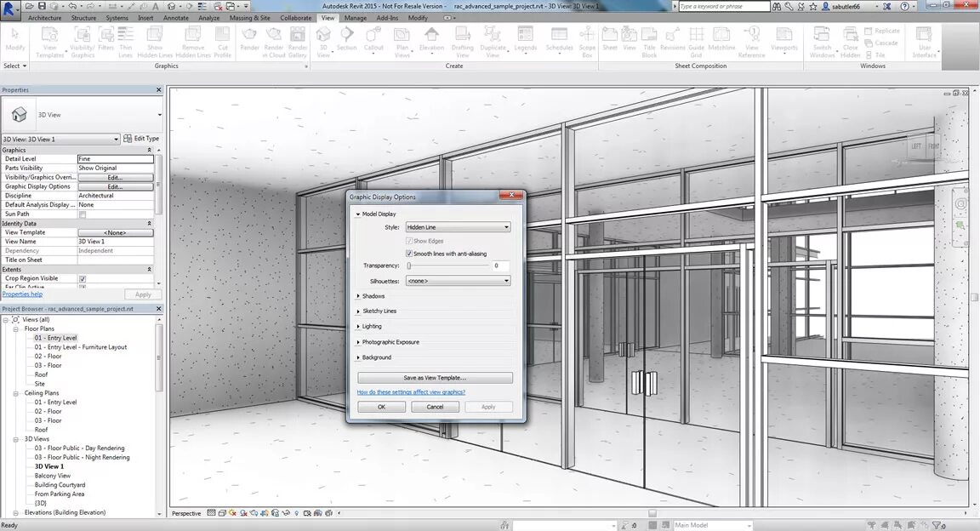Screen dimensions: 980x531
Task: Open the Render Gallery
Action: [x=298, y=42]
